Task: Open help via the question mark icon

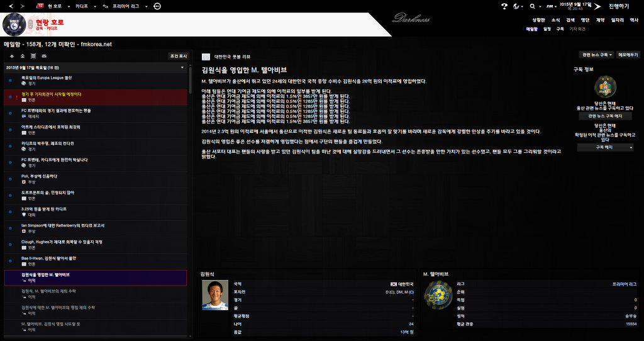Action: tap(504, 6)
